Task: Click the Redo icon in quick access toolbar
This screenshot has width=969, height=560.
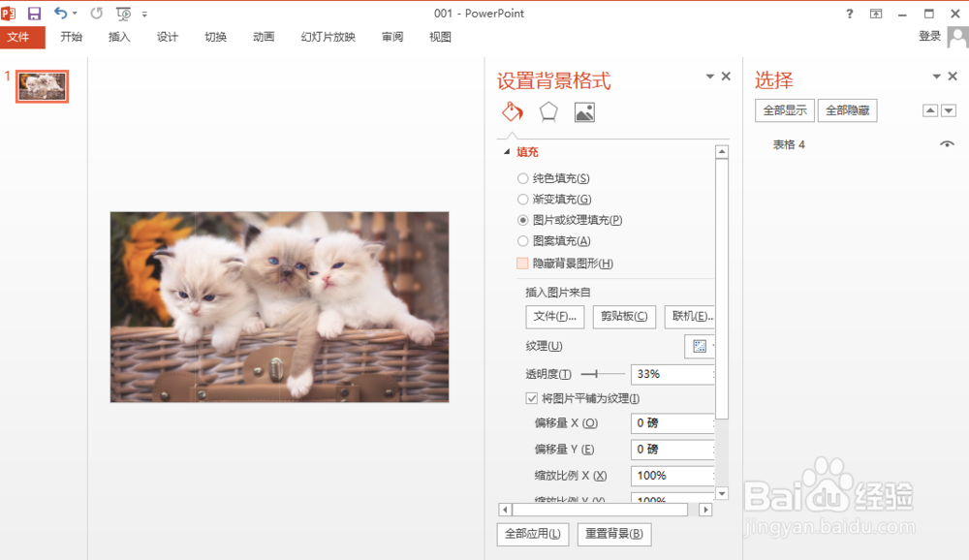Action: (96, 13)
